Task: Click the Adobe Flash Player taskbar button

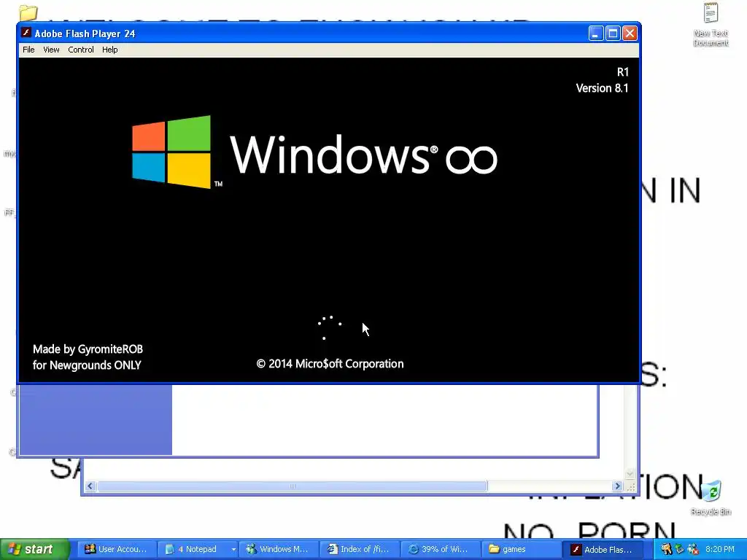Action: (x=603, y=549)
